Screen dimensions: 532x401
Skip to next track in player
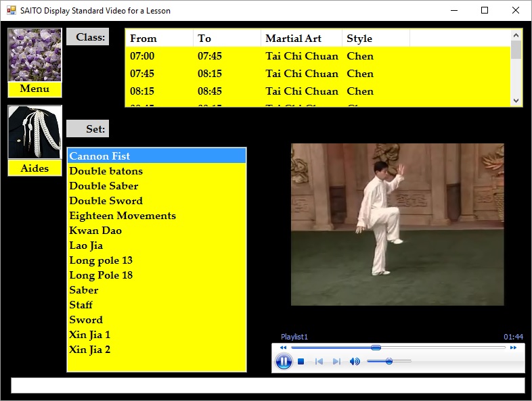click(336, 362)
